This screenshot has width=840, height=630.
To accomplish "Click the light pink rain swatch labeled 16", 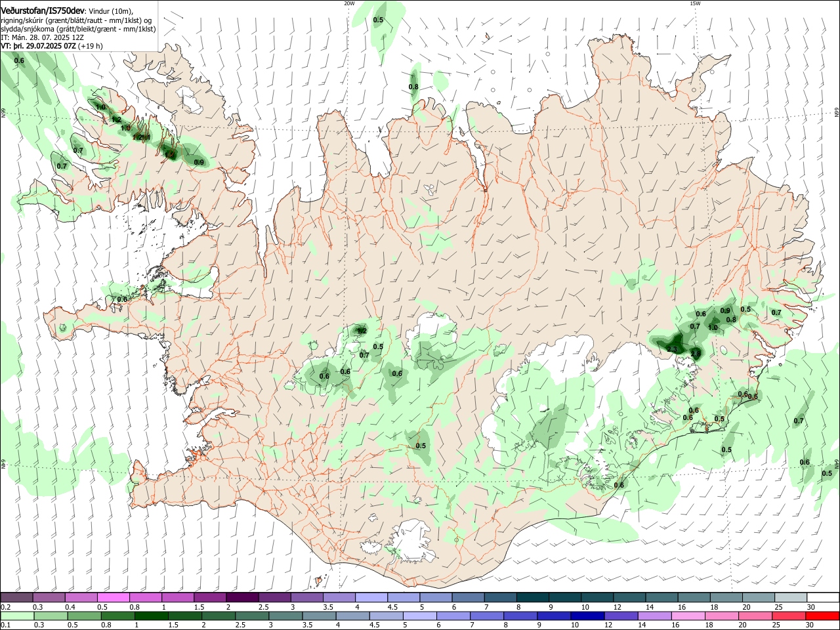I will pyautogui.click(x=688, y=616).
